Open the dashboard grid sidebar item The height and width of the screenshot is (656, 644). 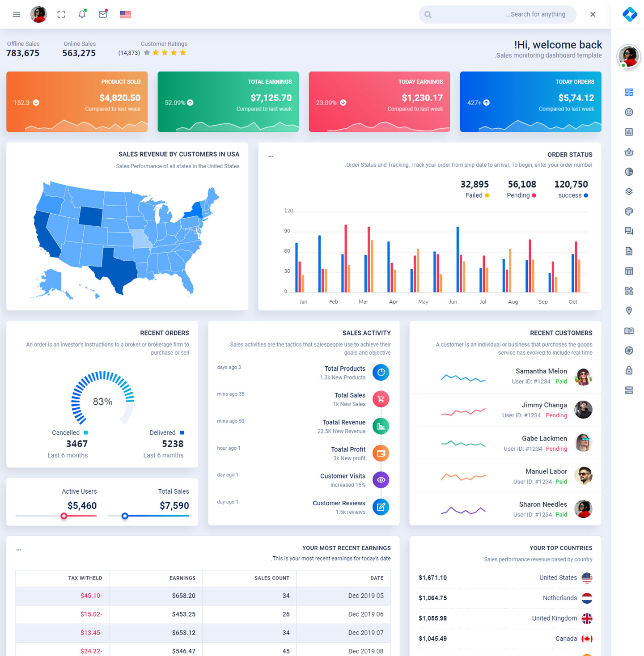(629, 92)
